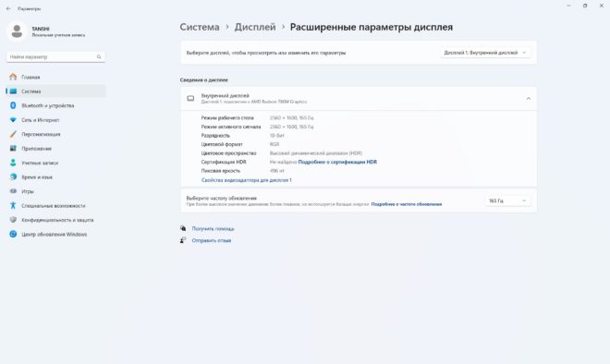Screen dimensions: 610x364
Task: Collapse the Внутренний дисплей info section
Action: tap(529, 98)
